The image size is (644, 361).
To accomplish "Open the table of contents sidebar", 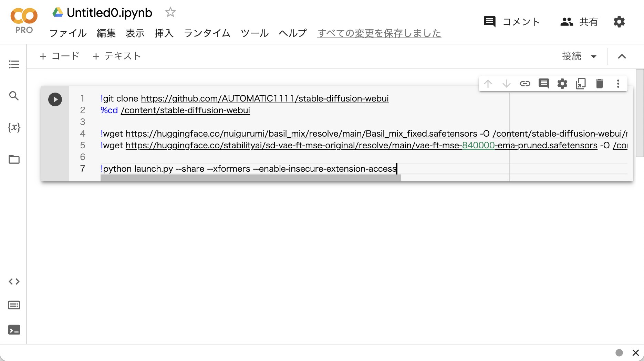I will 14,64.
